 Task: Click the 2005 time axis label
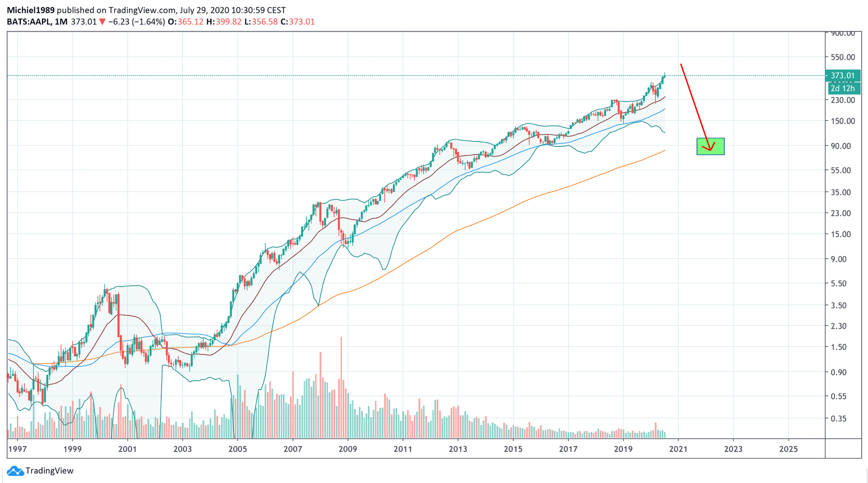point(238,449)
